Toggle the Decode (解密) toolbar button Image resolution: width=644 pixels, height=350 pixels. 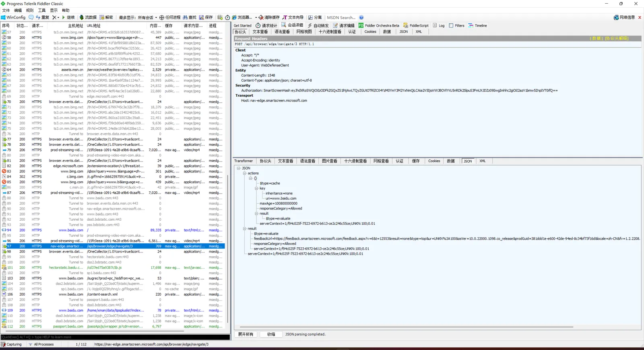106,17
